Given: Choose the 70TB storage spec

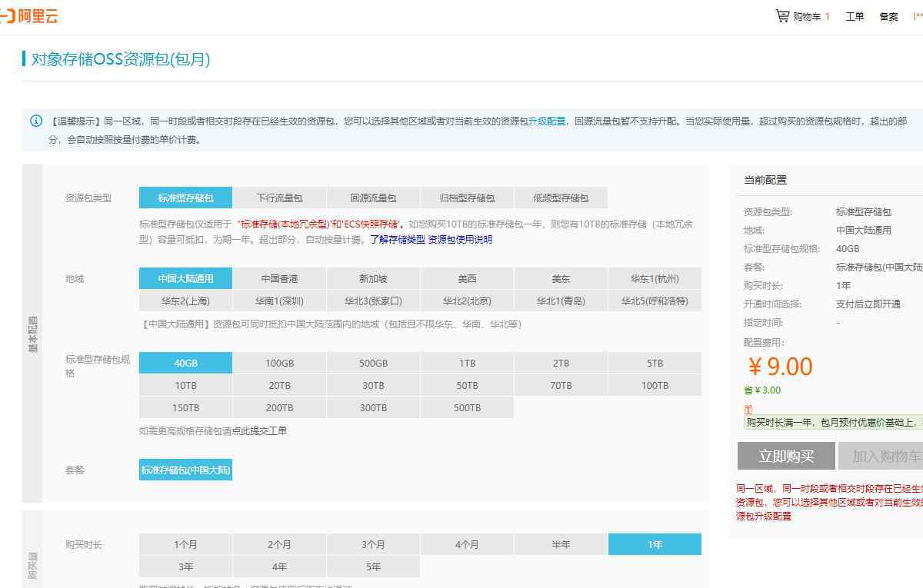Looking at the screenshot, I should [561, 385].
